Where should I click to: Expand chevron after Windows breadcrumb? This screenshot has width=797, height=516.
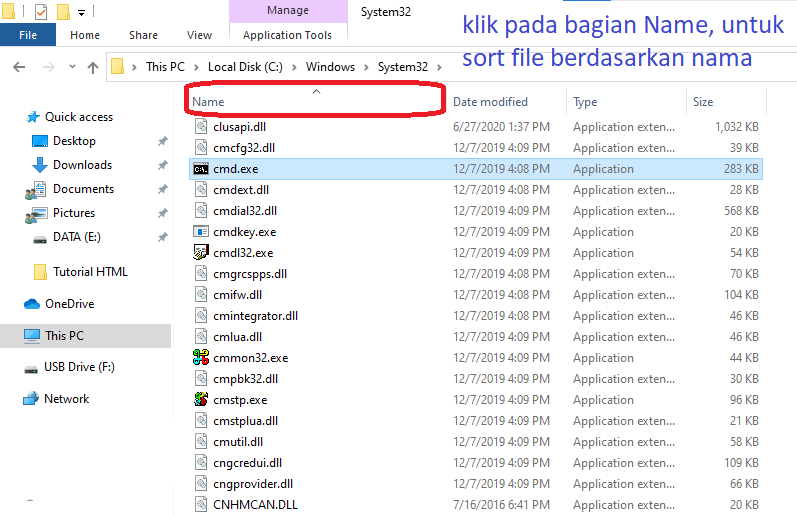tap(366, 67)
